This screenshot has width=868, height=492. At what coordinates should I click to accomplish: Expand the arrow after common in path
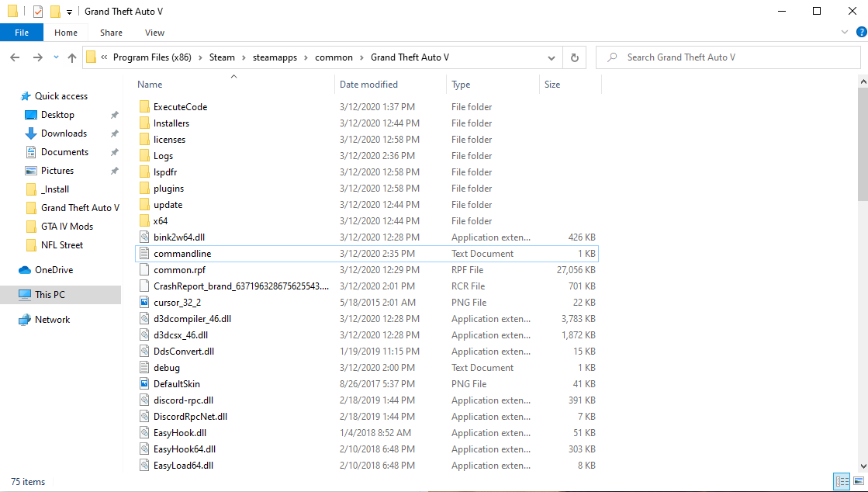click(361, 57)
